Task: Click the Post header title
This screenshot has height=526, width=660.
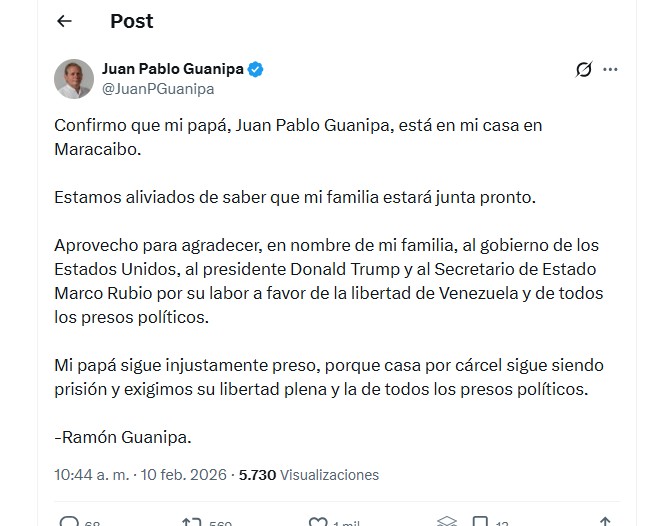Action: click(132, 21)
